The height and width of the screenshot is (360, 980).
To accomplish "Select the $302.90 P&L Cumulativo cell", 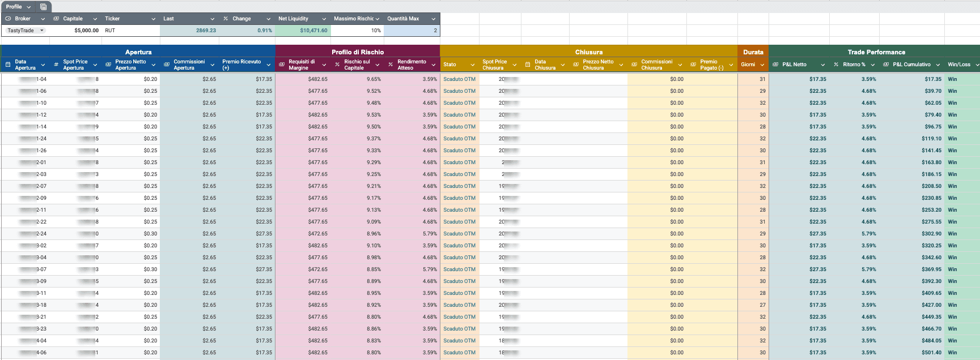I will coord(912,234).
